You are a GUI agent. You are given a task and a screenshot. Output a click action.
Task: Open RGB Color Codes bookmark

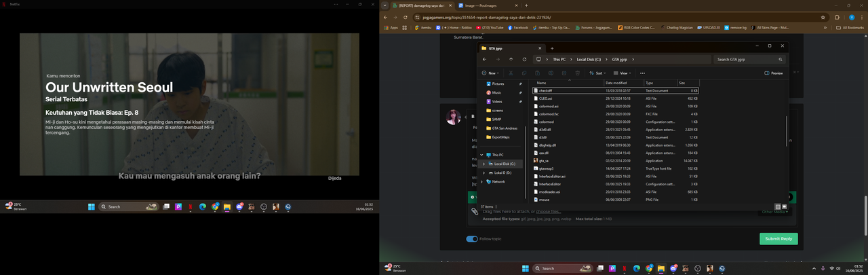pos(637,28)
